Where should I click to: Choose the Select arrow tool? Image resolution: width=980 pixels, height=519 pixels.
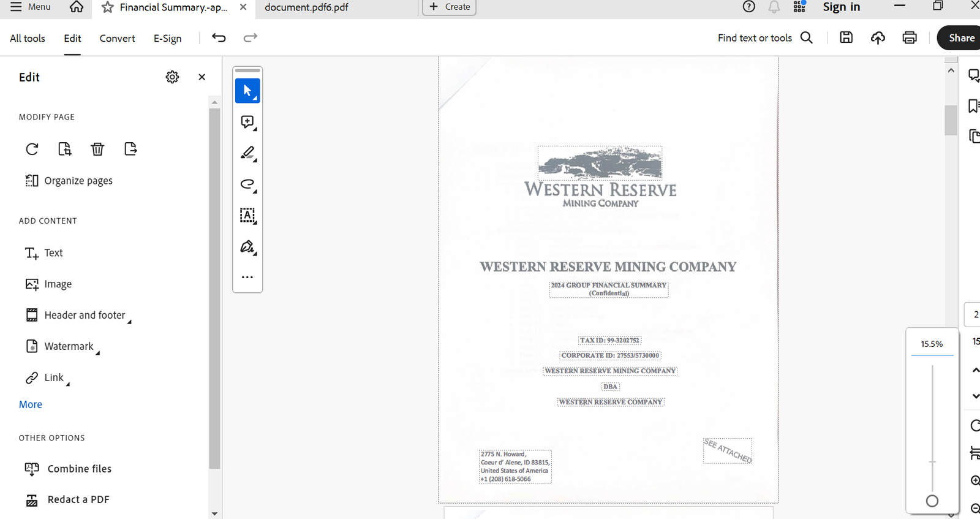coord(247,91)
